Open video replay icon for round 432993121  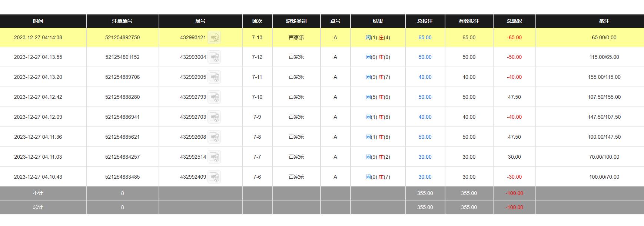click(x=214, y=38)
